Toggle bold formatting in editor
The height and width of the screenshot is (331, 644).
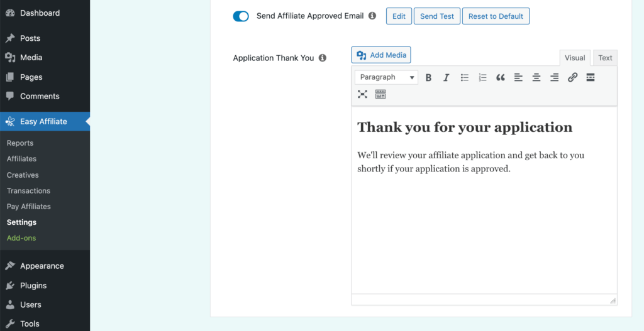point(428,77)
